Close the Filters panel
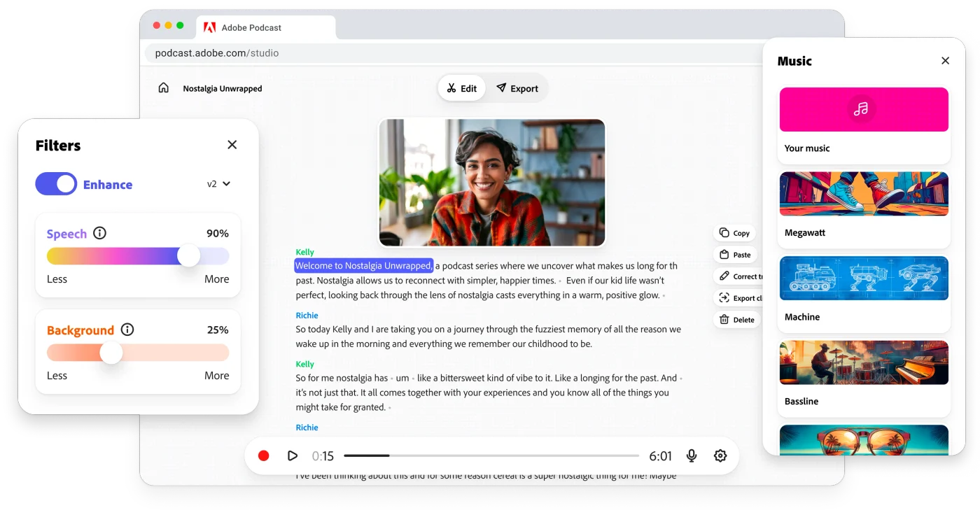 click(232, 145)
